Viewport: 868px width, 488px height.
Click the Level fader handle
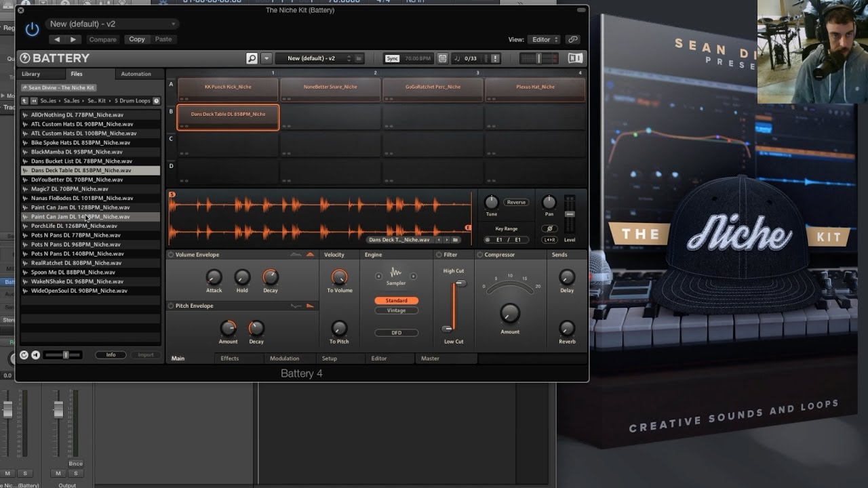[x=570, y=213]
